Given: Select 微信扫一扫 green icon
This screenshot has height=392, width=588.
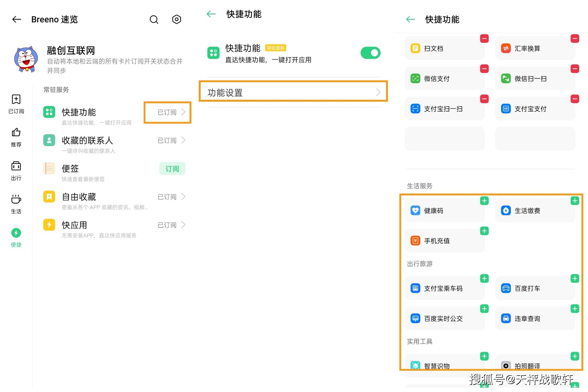Looking at the screenshot, I should [506, 78].
